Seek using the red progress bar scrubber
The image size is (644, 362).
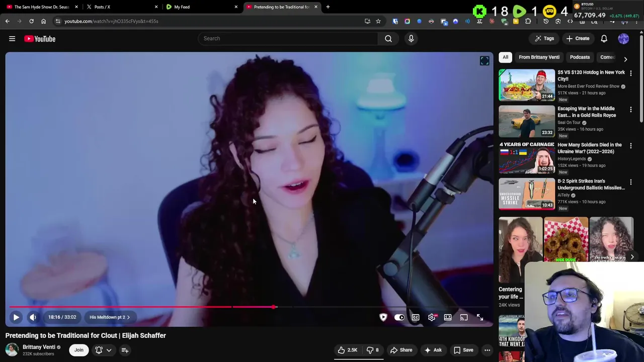tap(274, 307)
